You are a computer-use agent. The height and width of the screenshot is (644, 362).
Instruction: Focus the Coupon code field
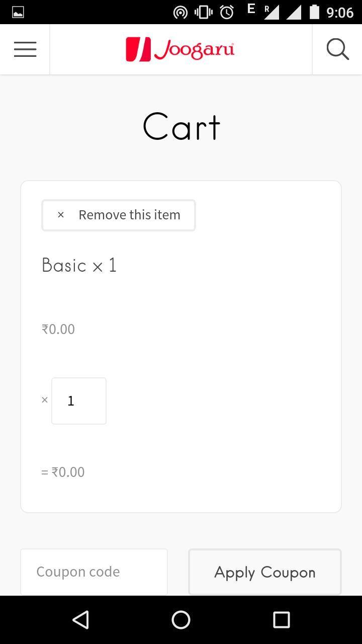(94, 572)
